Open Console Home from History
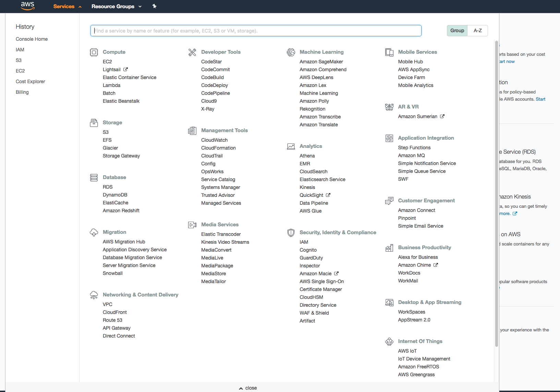560x392 pixels. click(32, 39)
